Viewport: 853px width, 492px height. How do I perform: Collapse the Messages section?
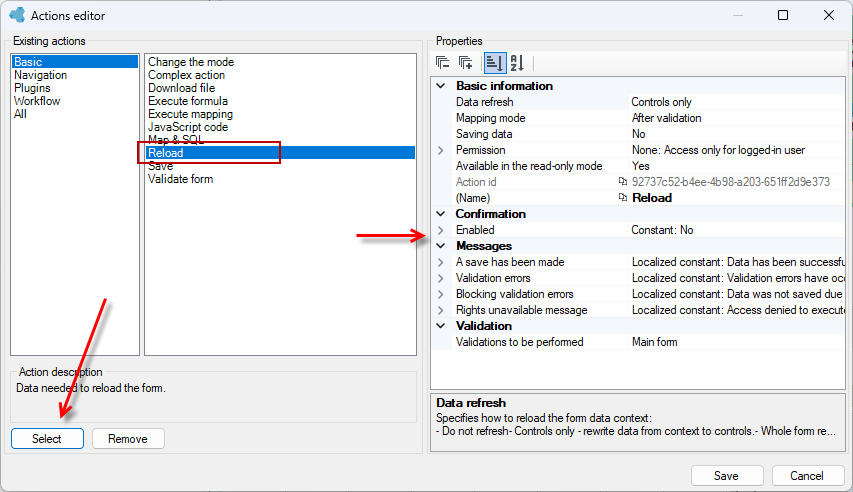tap(441, 246)
